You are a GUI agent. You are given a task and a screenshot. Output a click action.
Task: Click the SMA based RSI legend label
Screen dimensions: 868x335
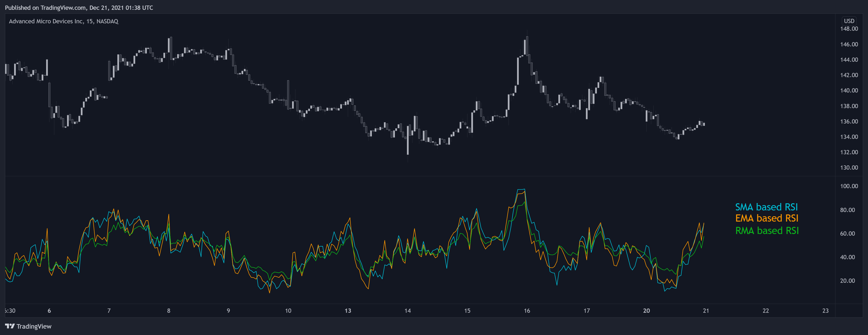click(x=766, y=207)
